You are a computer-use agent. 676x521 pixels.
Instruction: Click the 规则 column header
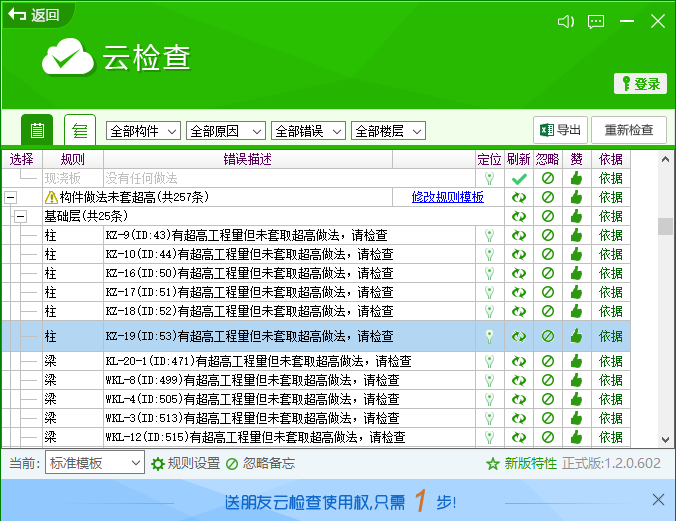72,160
